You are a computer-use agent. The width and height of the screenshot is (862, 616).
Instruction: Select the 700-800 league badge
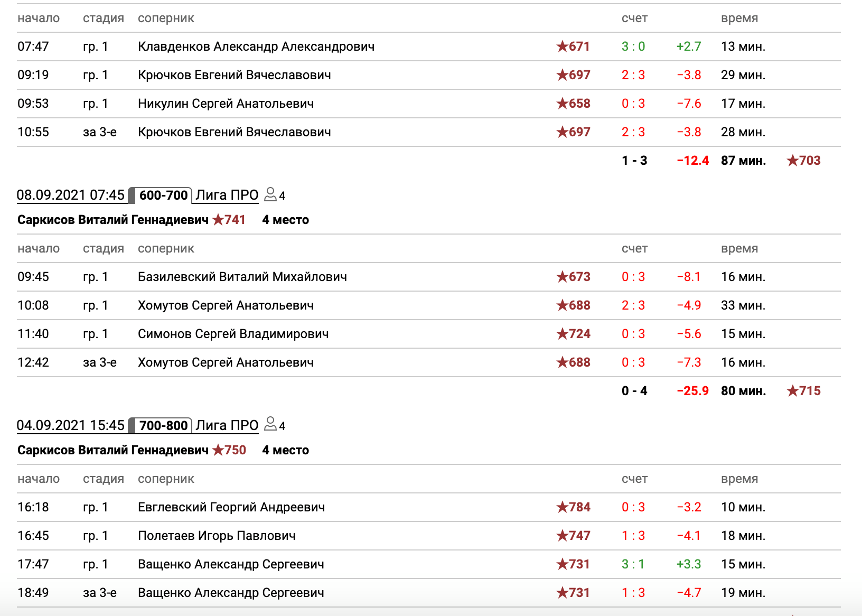tap(163, 426)
